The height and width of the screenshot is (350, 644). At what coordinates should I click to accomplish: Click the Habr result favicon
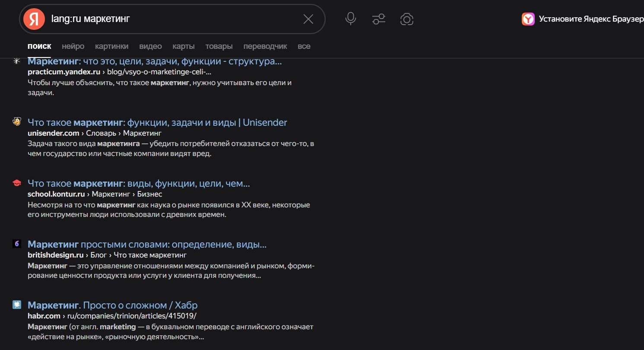(x=17, y=305)
